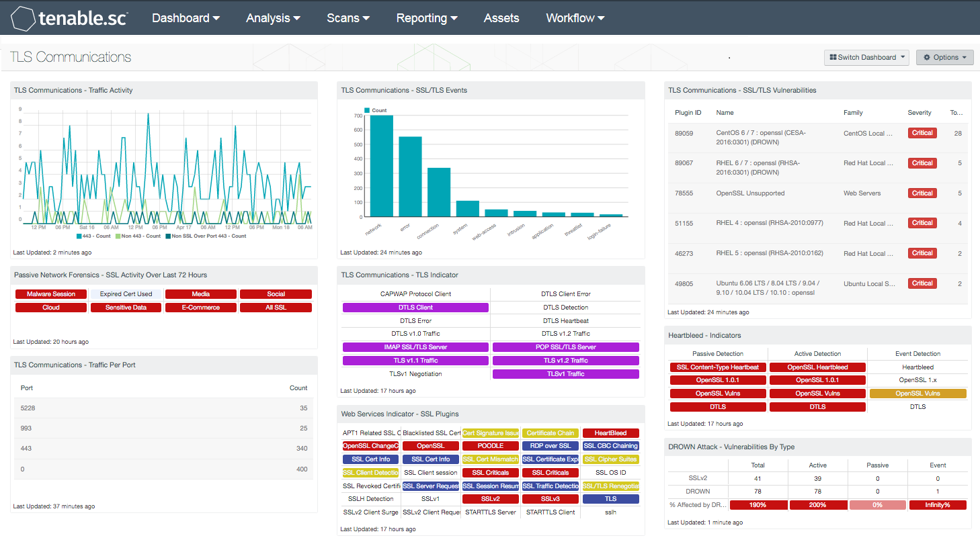
Task: Open the SSL Content-Type Heartbeat indicator
Action: (718, 367)
